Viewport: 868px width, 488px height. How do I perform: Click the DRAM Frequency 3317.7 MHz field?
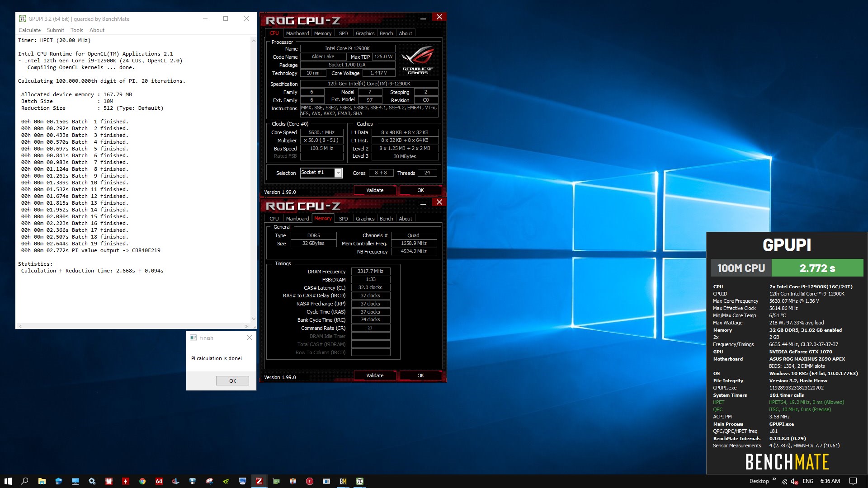tap(370, 271)
